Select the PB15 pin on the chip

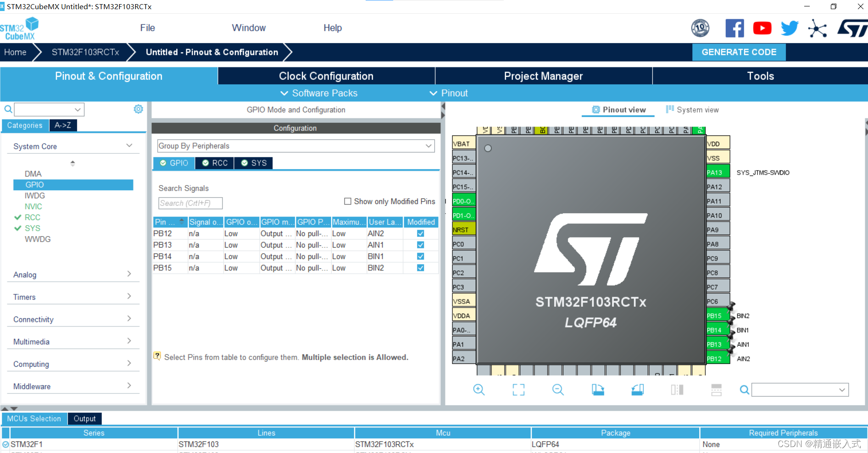point(718,315)
